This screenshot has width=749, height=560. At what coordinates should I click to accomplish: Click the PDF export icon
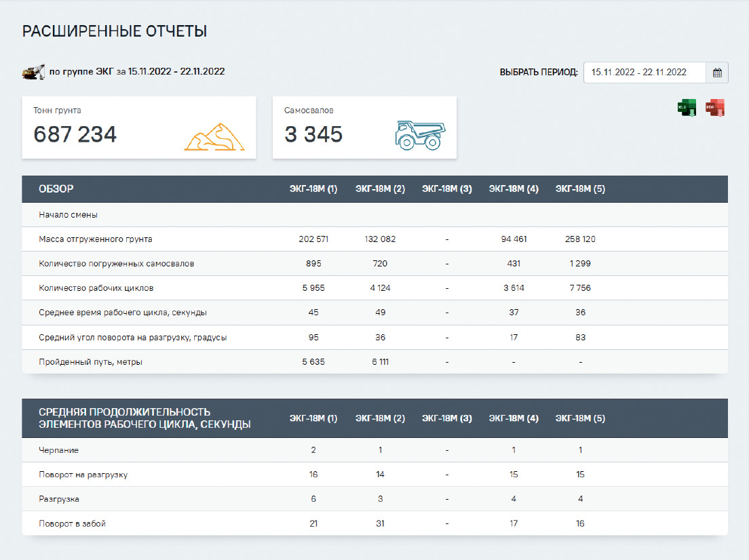715,108
